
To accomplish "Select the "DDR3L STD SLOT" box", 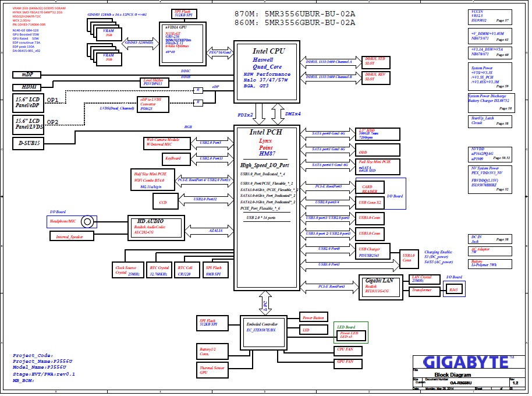I will 375,62.
